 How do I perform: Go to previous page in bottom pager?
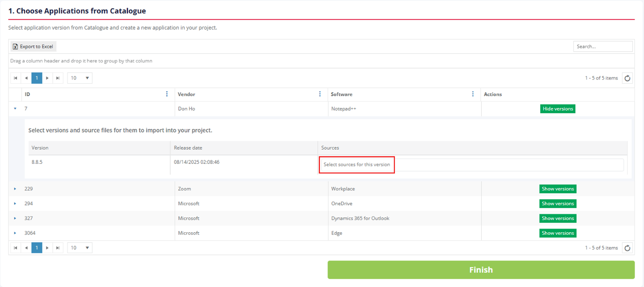[26, 248]
